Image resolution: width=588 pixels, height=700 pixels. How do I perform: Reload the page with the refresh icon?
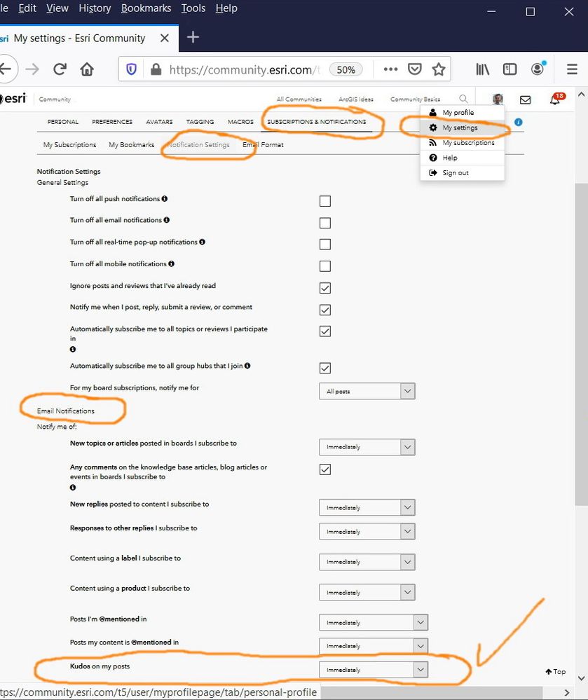pos(60,69)
